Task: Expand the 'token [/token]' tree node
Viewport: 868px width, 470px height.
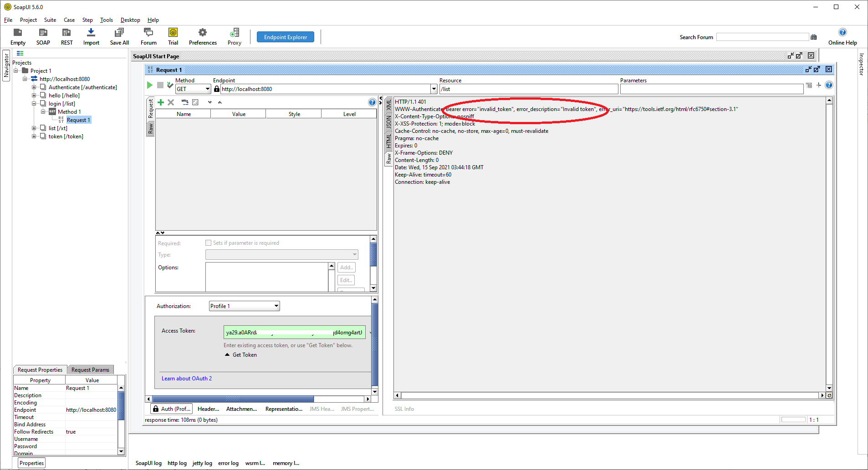Action: (x=34, y=136)
